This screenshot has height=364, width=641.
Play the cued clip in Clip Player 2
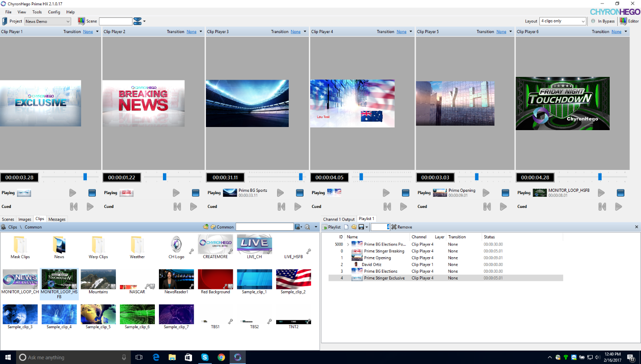pyautogui.click(x=193, y=207)
